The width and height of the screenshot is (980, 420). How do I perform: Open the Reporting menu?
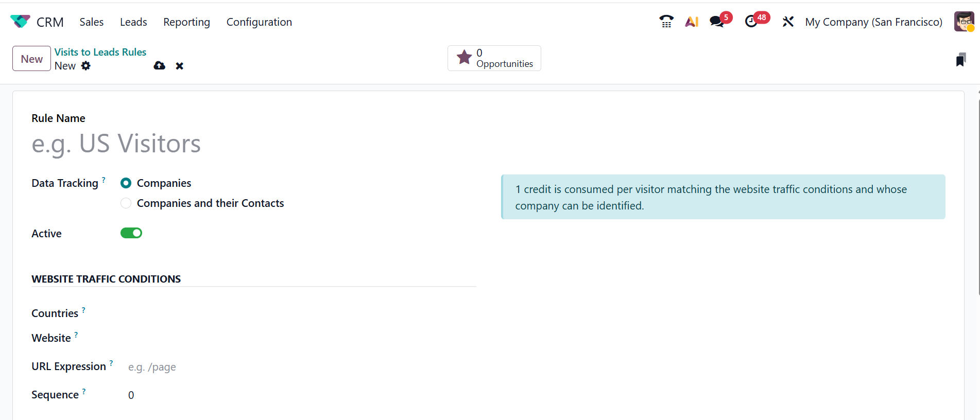point(186,22)
